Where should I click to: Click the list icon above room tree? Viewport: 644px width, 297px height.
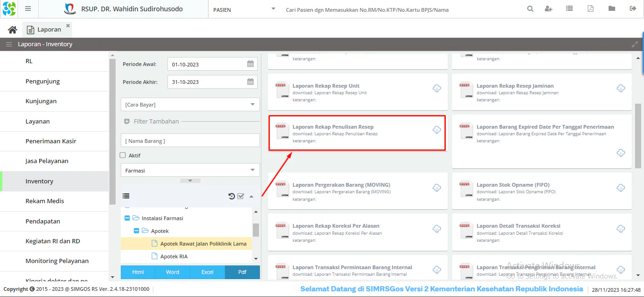[126, 196]
